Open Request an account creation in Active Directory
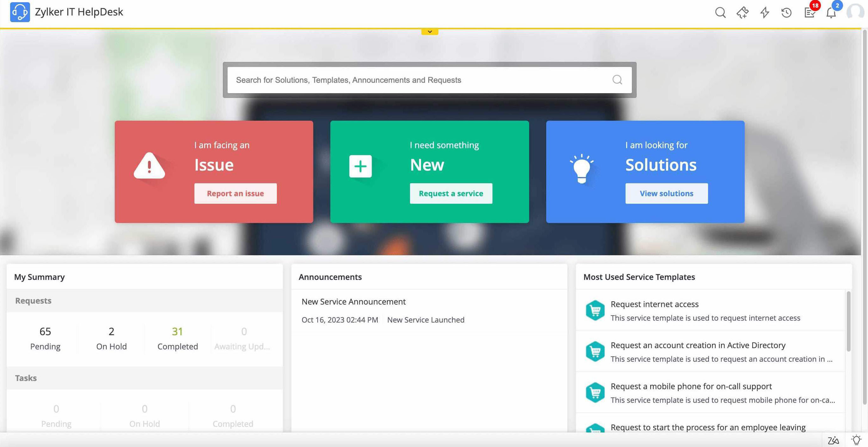 (699, 345)
